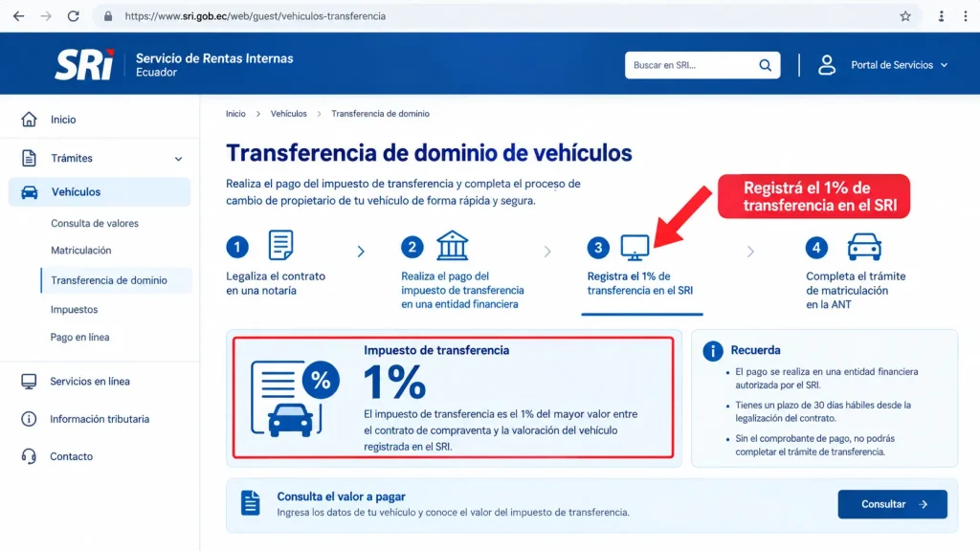Click the Consulta el valor a pagar heading
Image resolution: width=980 pixels, height=551 pixels.
tap(342, 496)
